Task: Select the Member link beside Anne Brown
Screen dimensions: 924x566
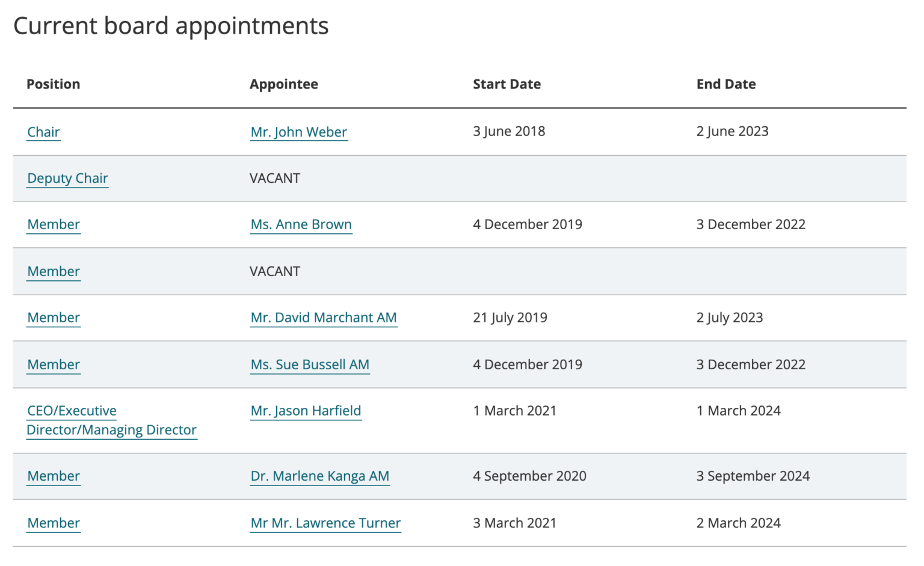Action: click(53, 224)
